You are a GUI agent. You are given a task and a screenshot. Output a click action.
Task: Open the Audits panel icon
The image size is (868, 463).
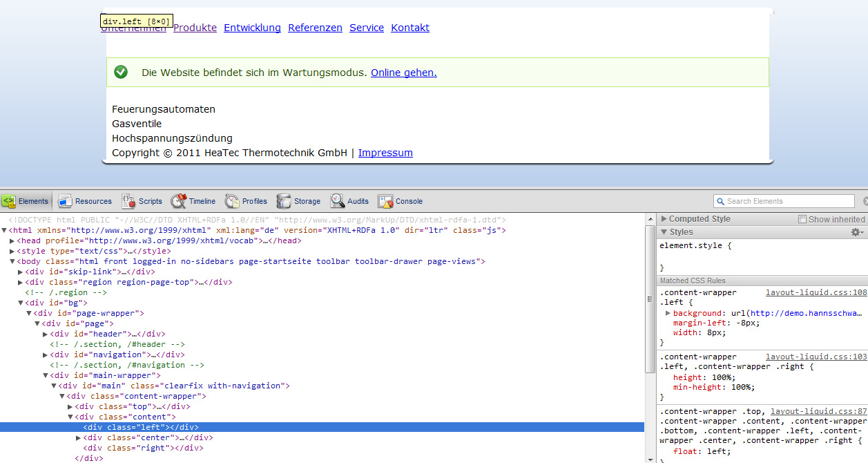(337, 201)
